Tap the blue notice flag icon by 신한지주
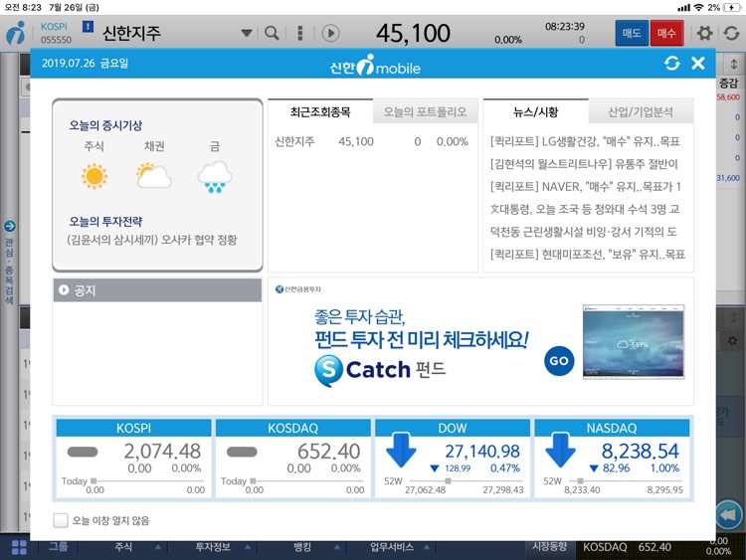 point(88,27)
